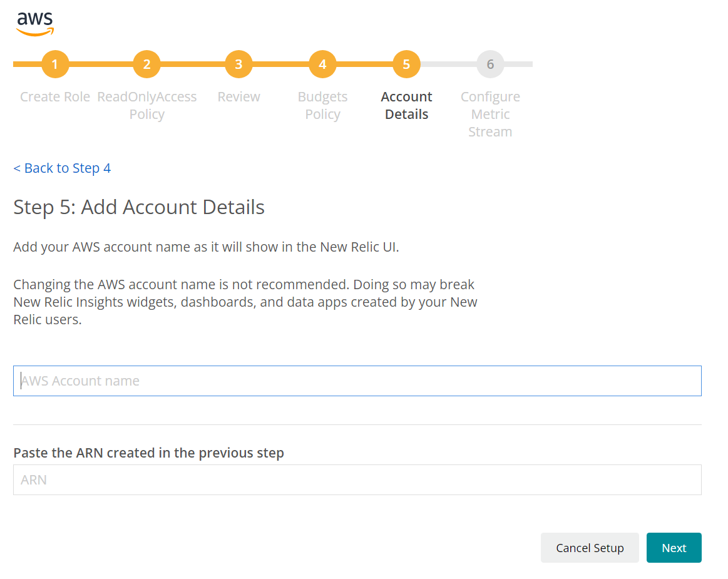Select step 3 circle Review
Viewport: 728px width, 579px height.
pos(238,64)
